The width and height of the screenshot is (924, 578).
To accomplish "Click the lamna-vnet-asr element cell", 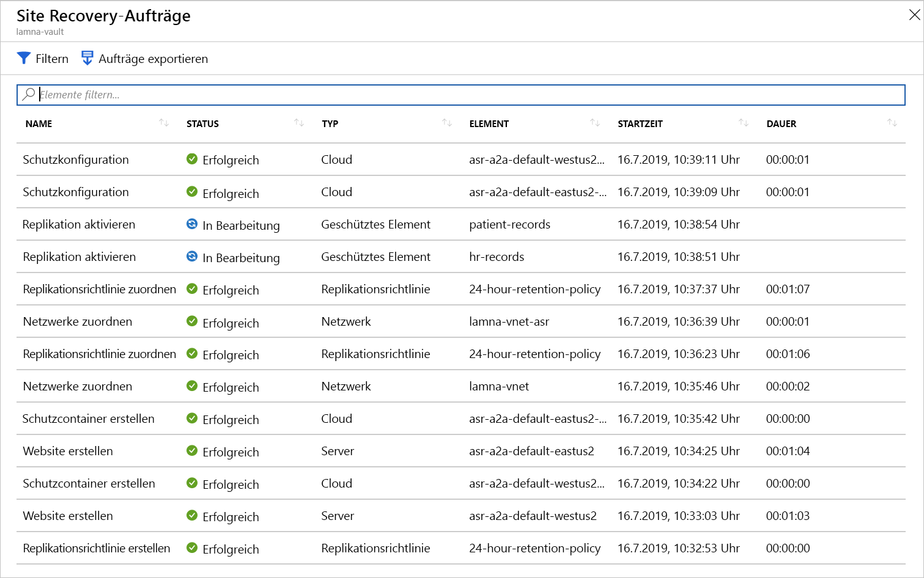I will pos(509,321).
